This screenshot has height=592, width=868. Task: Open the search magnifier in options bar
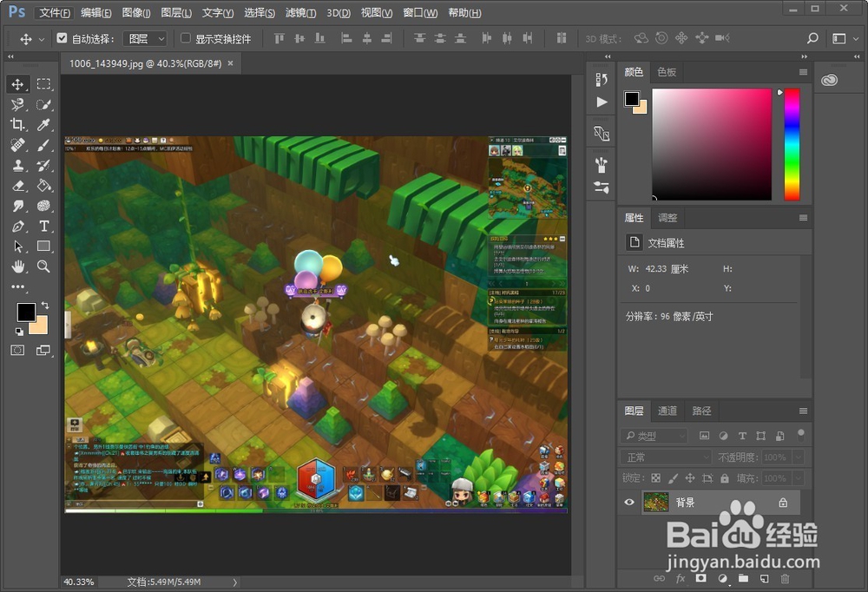(812, 38)
